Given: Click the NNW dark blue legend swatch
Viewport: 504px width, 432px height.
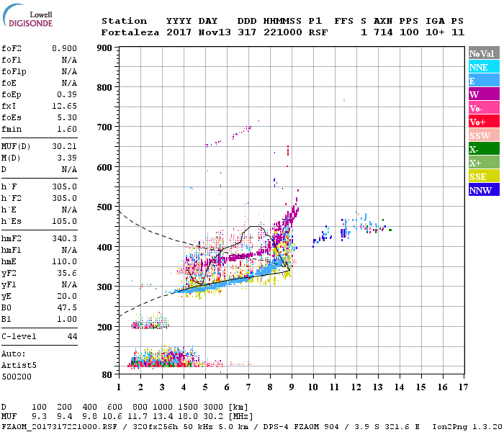Looking at the screenshot, I should pyautogui.click(x=484, y=189).
